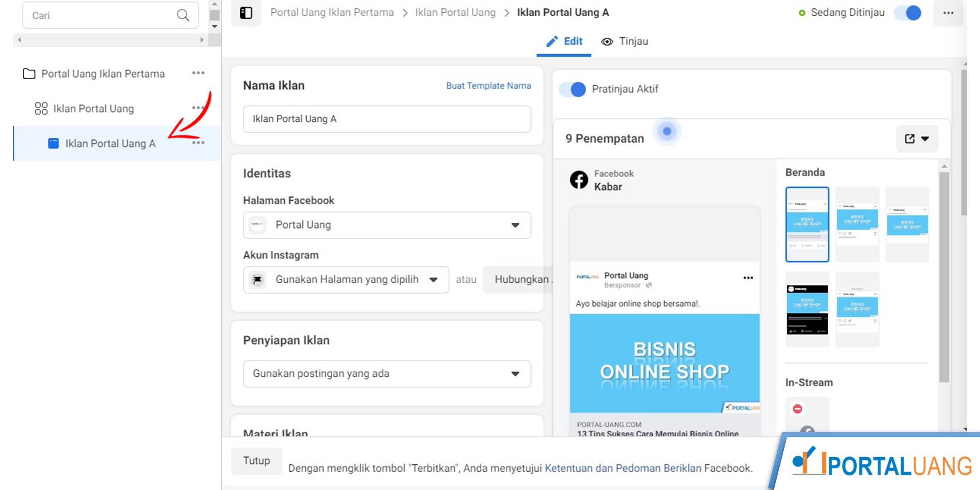Image resolution: width=980 pixels, height=490 pixels.
Task: Click the sidebar panel collapse icon
Action: point(246,13)
